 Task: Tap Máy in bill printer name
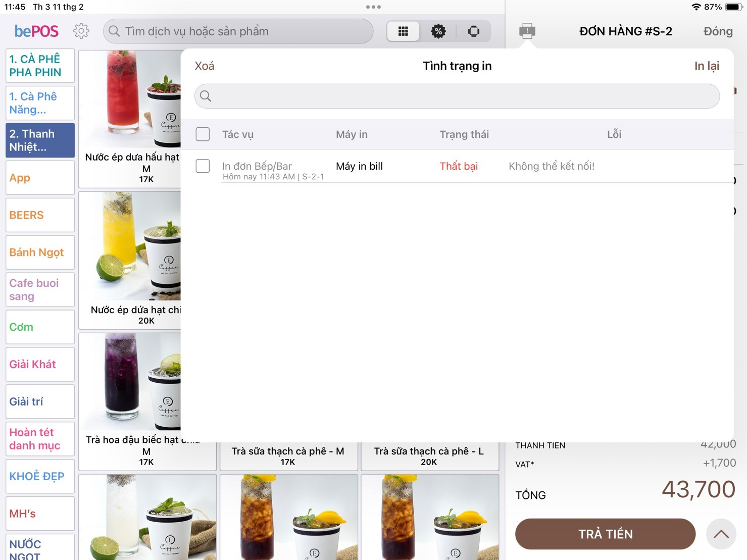pos(359,166)
